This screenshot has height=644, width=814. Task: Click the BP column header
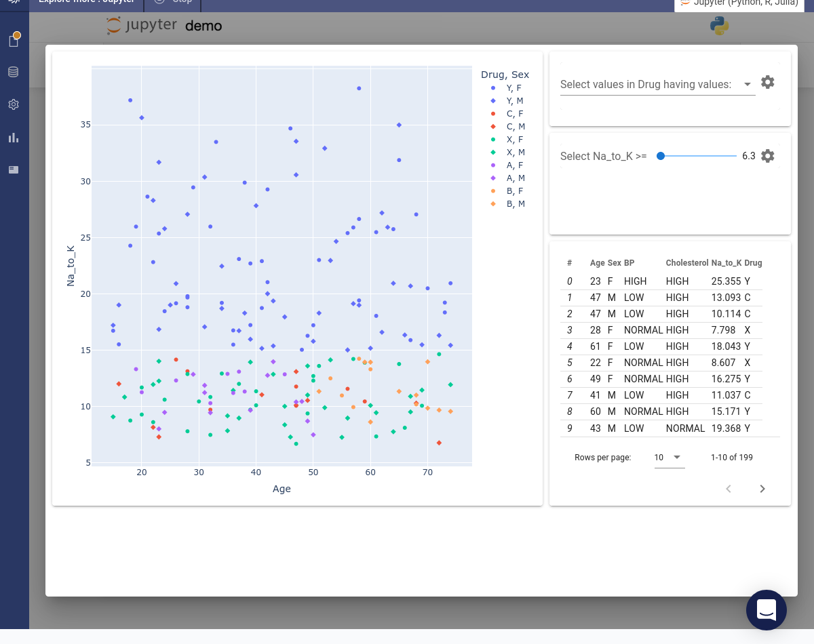click(629, 263)
